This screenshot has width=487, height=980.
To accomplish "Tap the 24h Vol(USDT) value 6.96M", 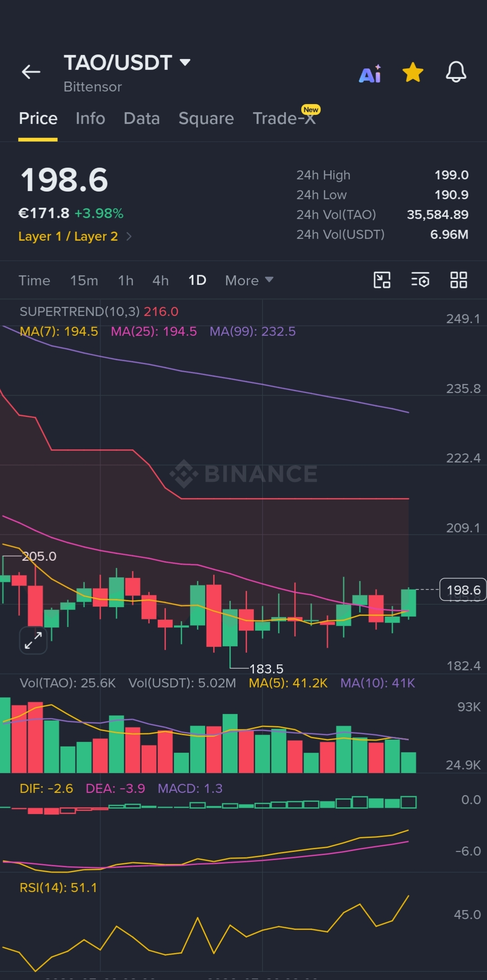I will tap(449, 234).
